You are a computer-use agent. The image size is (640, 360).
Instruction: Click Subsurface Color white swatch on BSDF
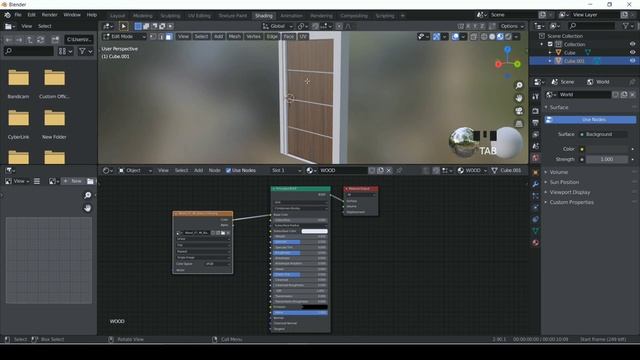(x=314, y=231)
